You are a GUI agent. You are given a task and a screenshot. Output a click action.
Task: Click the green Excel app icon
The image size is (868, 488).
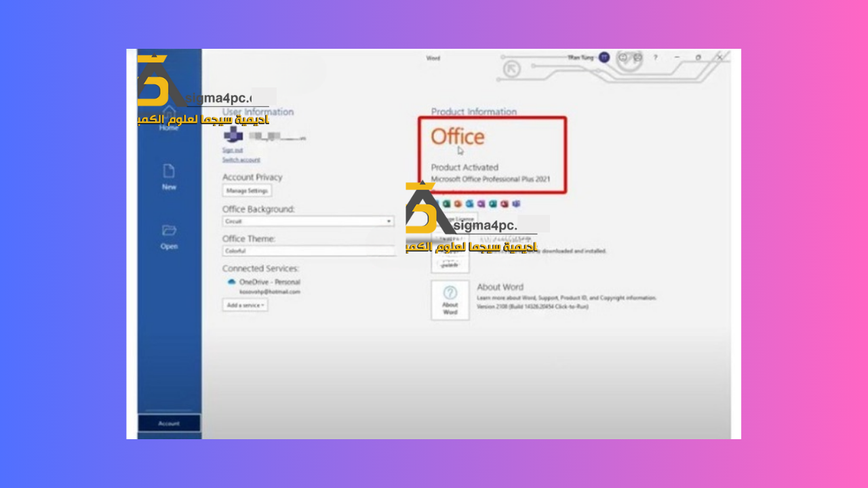pyautogui.click(x=447, y=204)
